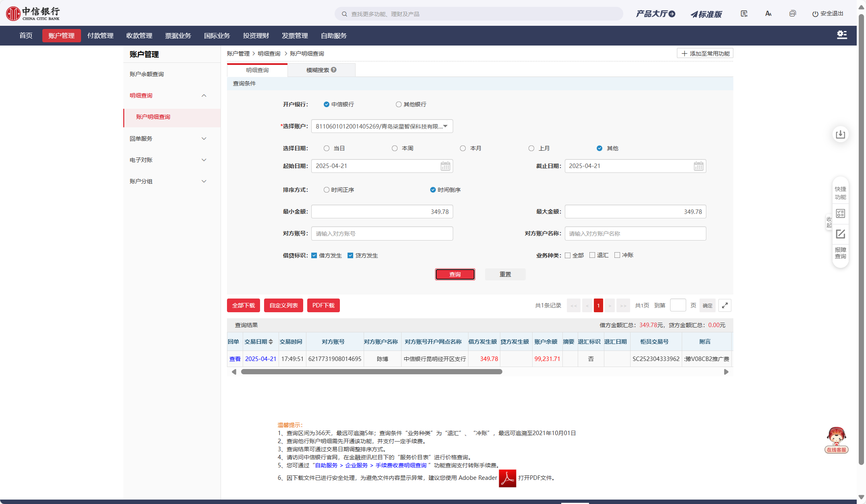Image resolution: width=866 pixels, height=504 pixels.
Task: Uncheck the 贷方发生 checkbox
Action: tap(350, 255)
